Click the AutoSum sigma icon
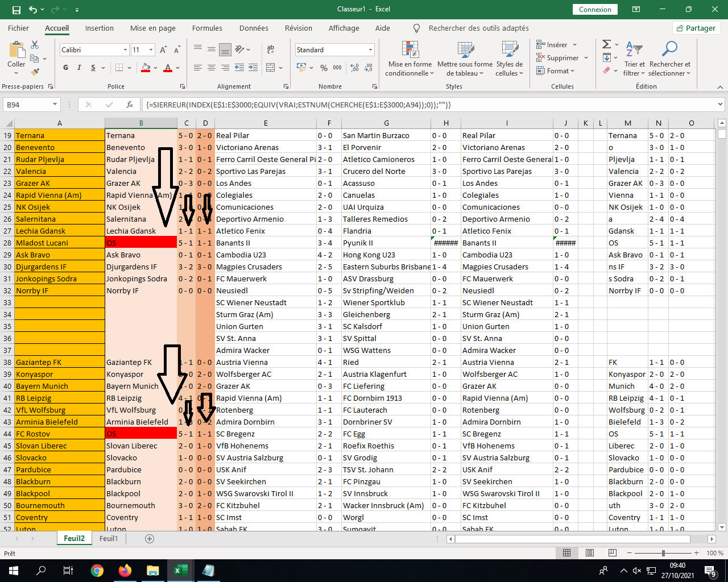The height and width of the screenshot is (582, 728). pos(606,44)
